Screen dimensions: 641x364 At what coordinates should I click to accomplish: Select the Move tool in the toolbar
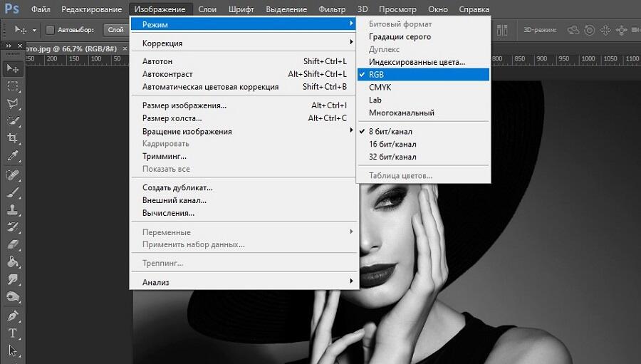[x=13, y=68]
